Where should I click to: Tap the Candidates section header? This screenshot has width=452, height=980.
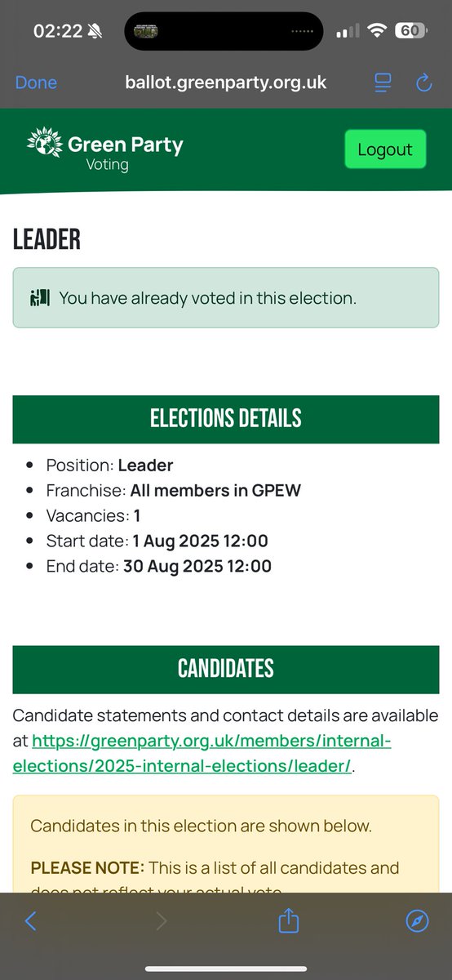[226, 669]
